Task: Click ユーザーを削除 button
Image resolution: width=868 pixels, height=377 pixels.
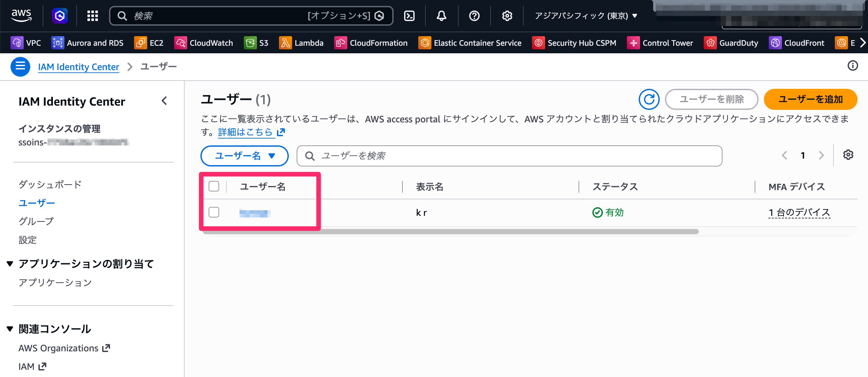Action: [x=711, y=99]
